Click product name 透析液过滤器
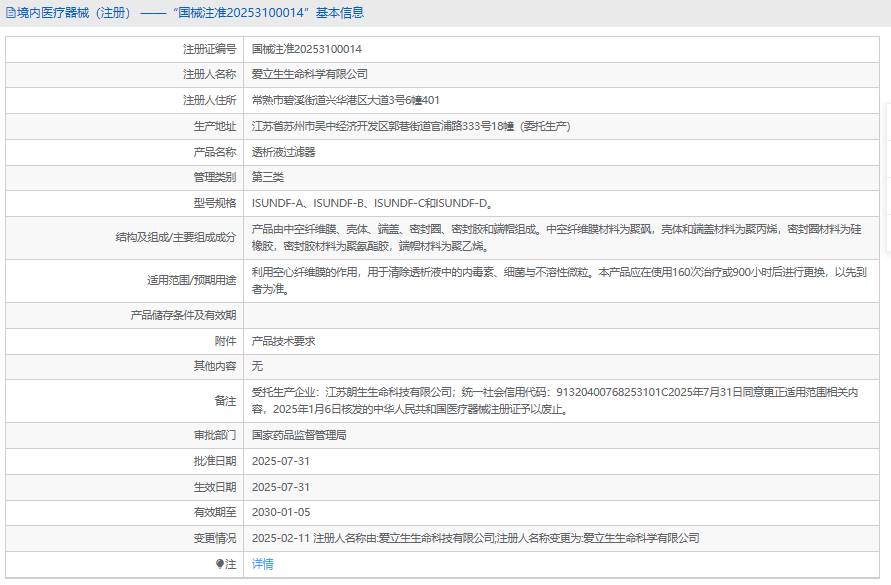Screen dimensions: 891x585 (283, 152)
